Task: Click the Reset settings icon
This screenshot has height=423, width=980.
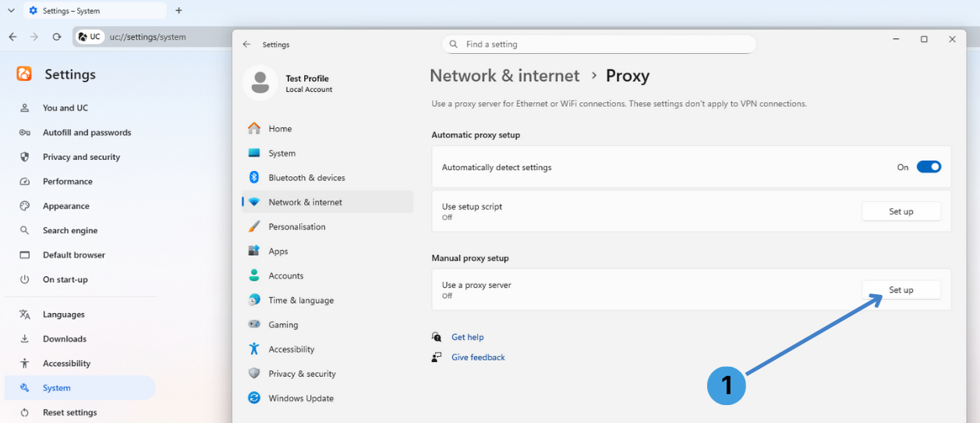Action: 25,412
